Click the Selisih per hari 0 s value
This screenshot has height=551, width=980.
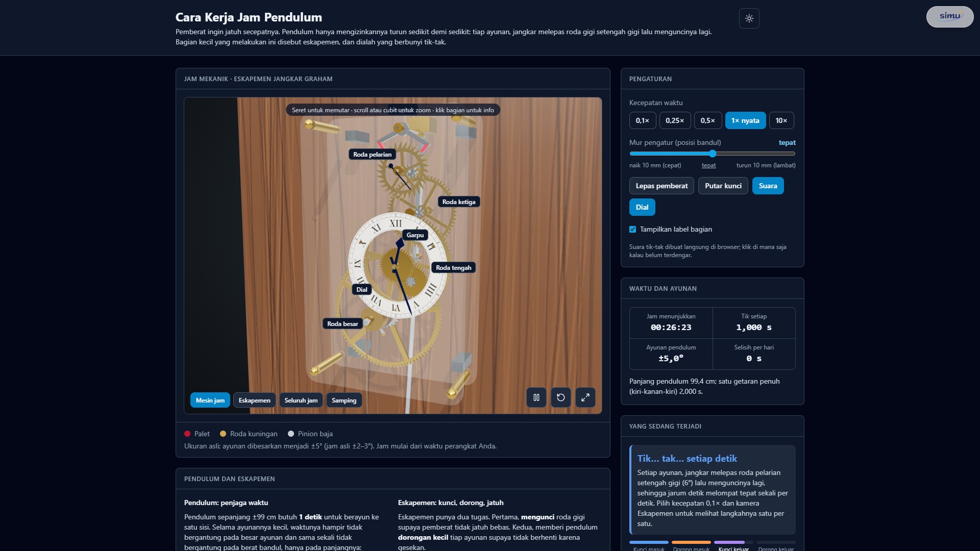[x=754, y=359]
